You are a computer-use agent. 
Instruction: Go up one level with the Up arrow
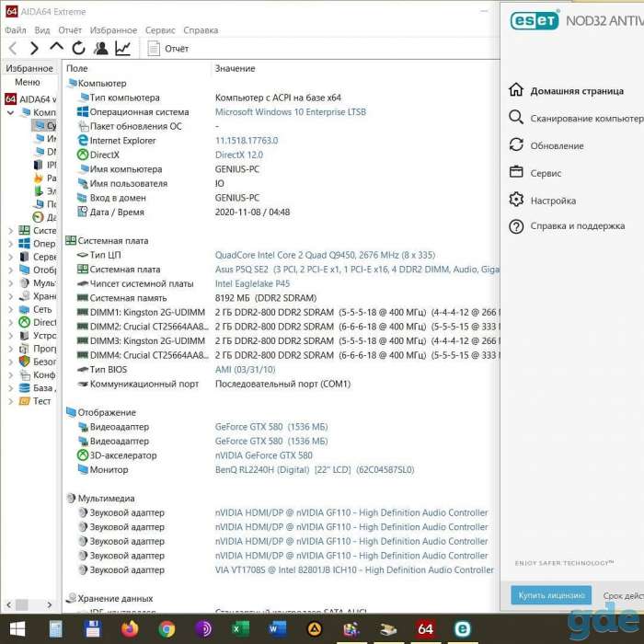(x=56, y=47)
